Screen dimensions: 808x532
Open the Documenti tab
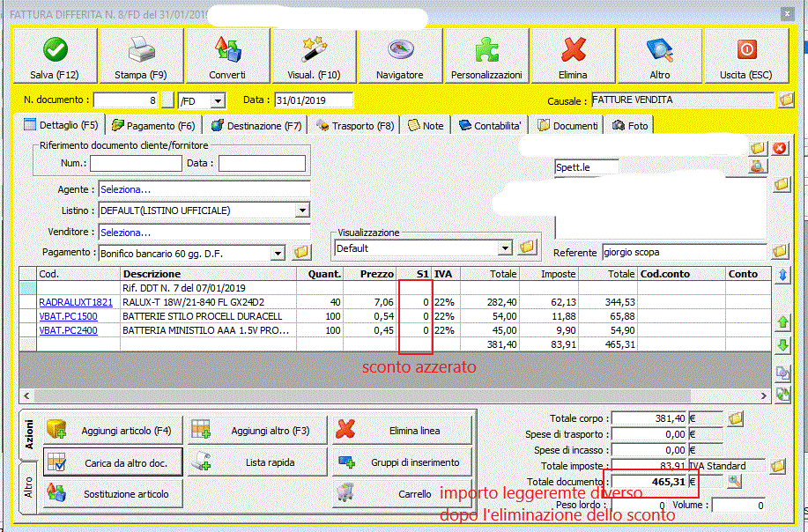(x=567, y=126)
